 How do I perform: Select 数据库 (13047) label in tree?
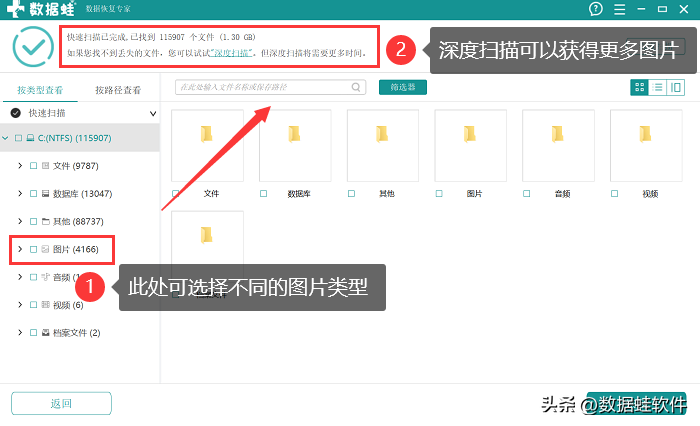(83, 193)
